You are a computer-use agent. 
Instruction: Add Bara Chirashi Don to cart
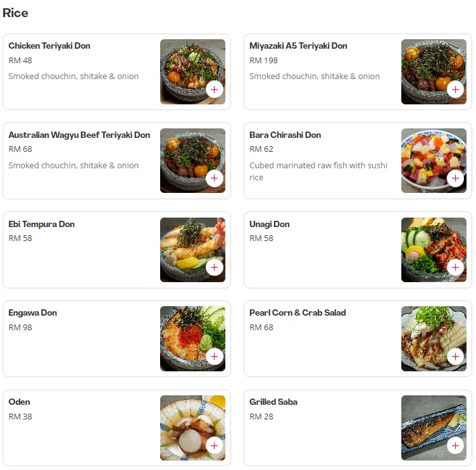point(455,178)
